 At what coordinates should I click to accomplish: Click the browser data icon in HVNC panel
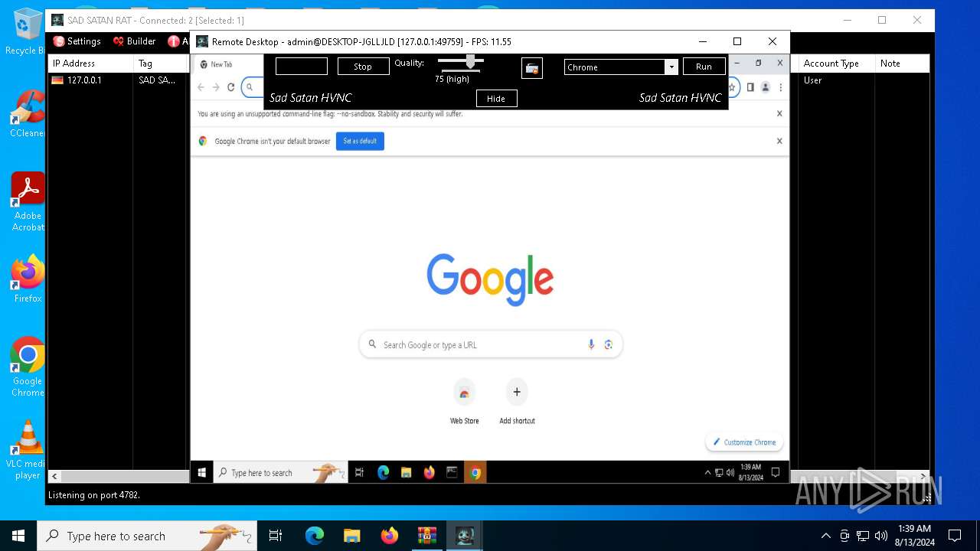tap(532, 68)
